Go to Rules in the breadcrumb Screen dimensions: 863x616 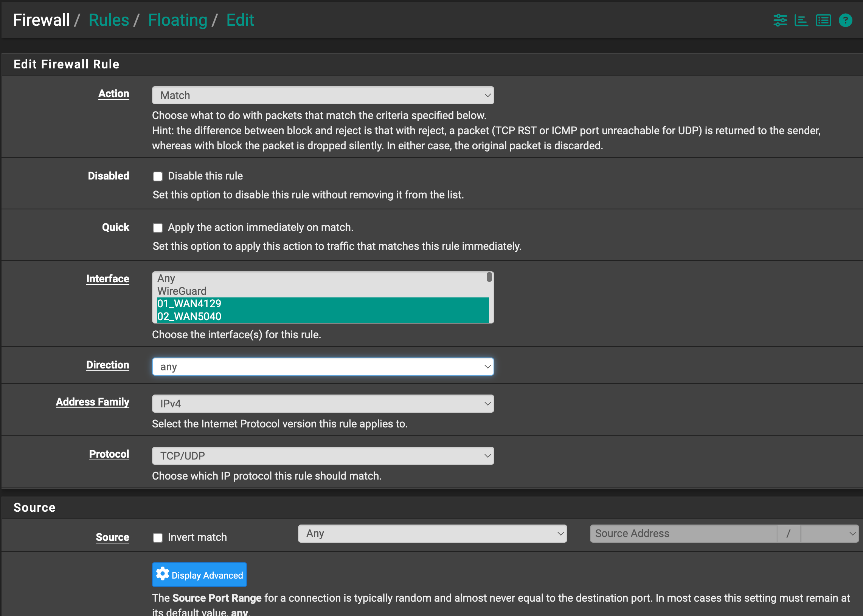pyautogui.click(x=109, y=20)
